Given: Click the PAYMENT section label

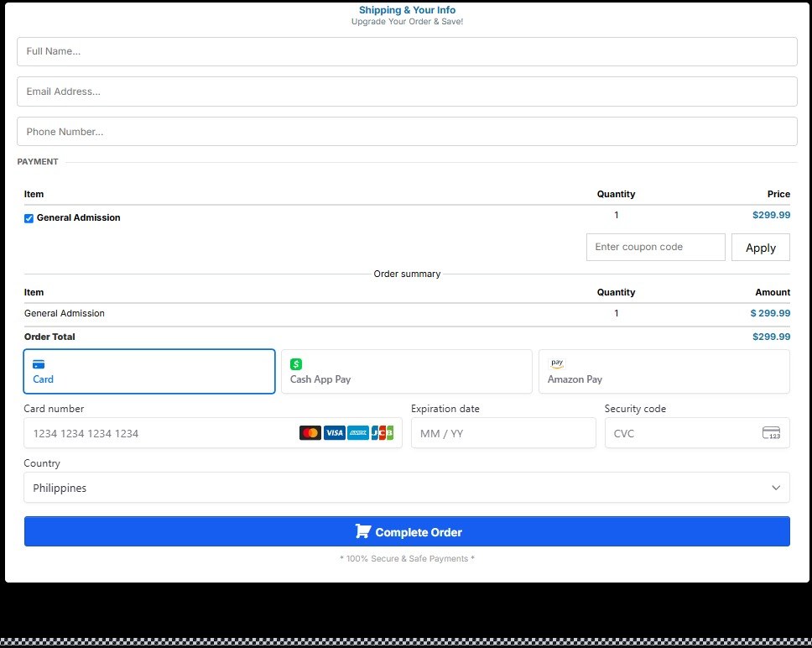Looking at the screenshot, I should [38, 162].
